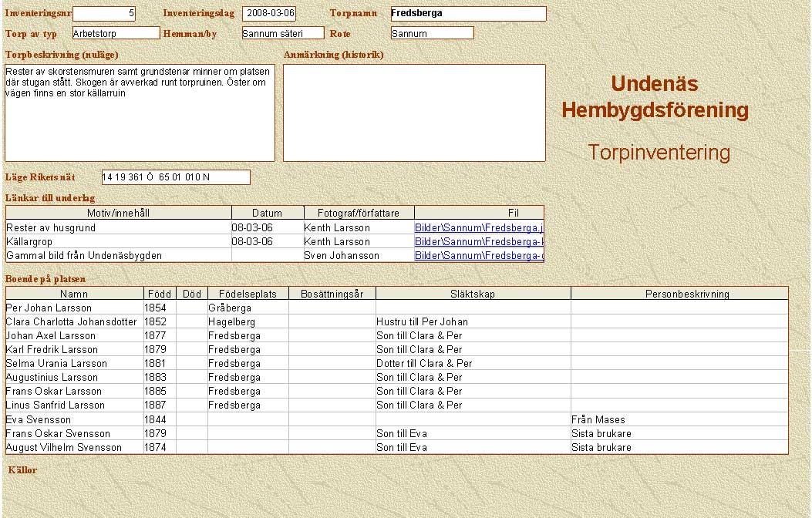Click the Släktskap column header
The width and height of the screenshot is (812, 518).
pyautogui.click(x=473, y=294)
